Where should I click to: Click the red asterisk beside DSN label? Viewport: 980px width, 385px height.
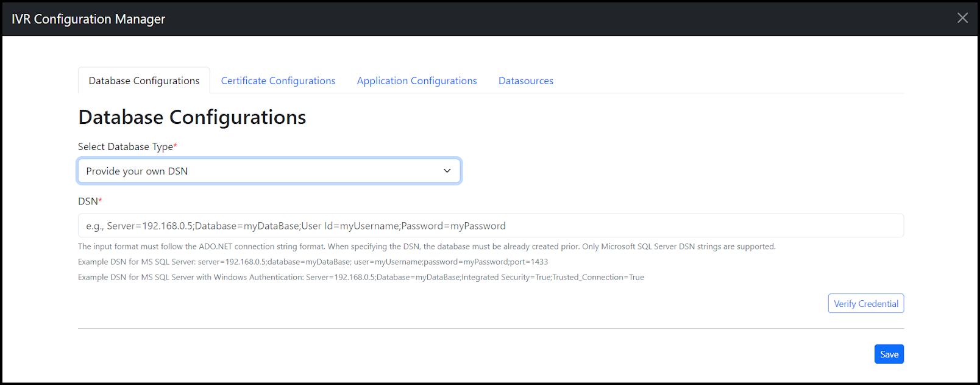(101, 200)
